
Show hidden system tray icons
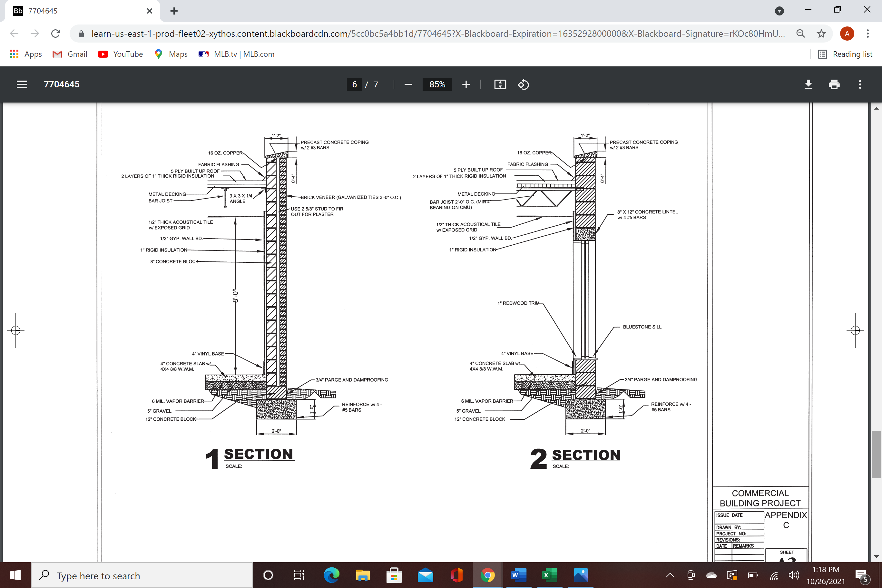670,575
